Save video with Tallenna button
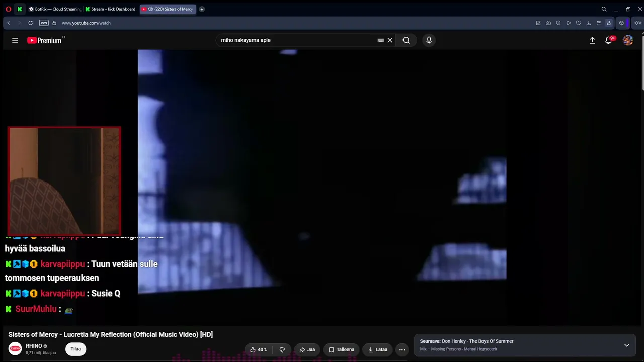This screenshot has height=362, width=644. pyautogui.click(x=341, y=349)
